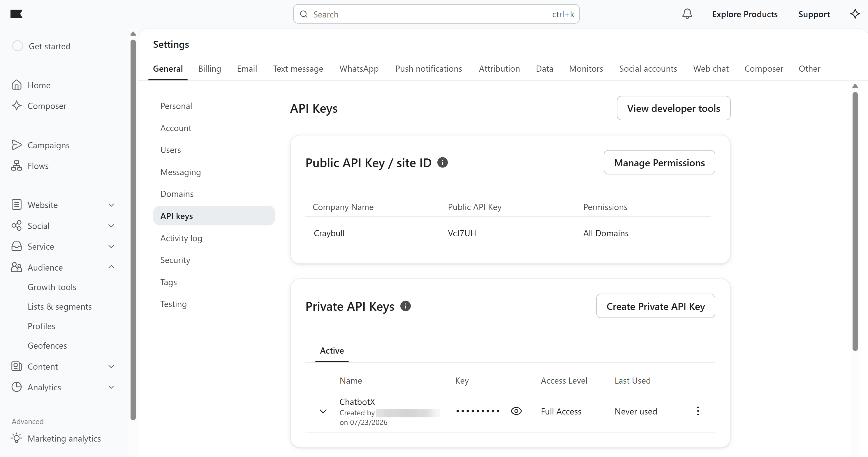Open Growth tools under Audience
The height and width of the screenshot is (457, 868).
(x=52, y=287)
